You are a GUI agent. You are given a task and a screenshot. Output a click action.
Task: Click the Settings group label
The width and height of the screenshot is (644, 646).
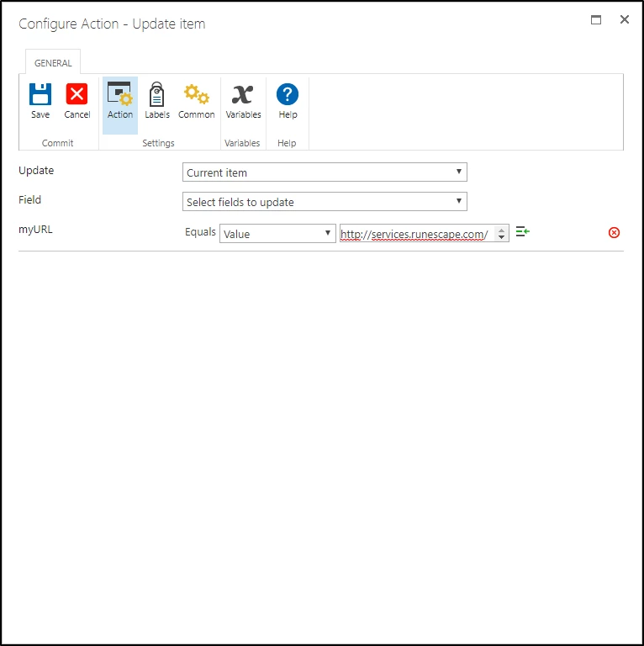tap(159, 143)
